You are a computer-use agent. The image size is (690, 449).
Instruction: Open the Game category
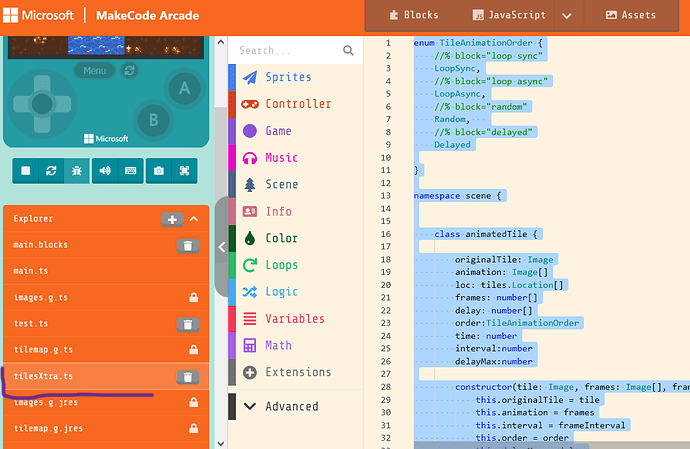pyautogui.click(x=295, y=131)
